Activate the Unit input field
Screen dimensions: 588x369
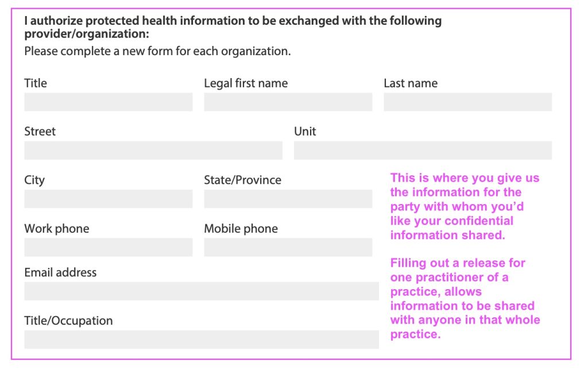423,150
